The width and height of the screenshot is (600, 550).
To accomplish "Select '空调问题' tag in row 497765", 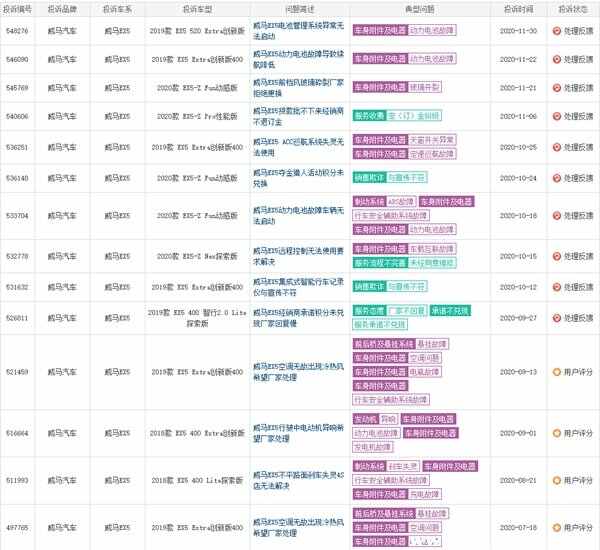I will point(425,527).
